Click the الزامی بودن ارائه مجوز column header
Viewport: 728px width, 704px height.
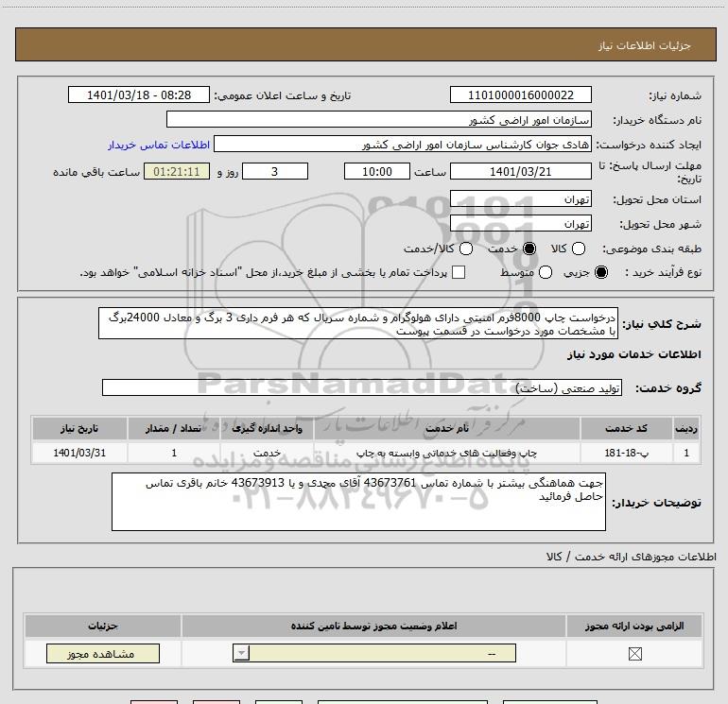(634, 626)
